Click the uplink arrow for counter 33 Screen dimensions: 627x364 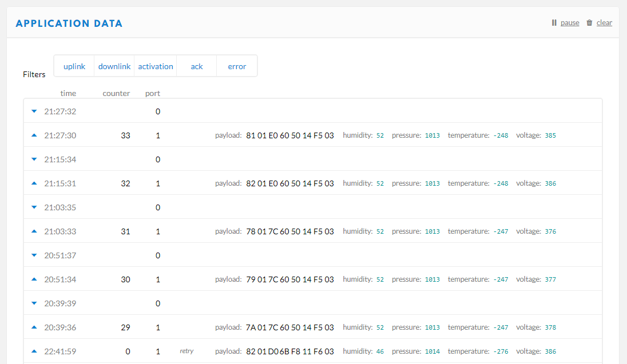pos(34,135)
